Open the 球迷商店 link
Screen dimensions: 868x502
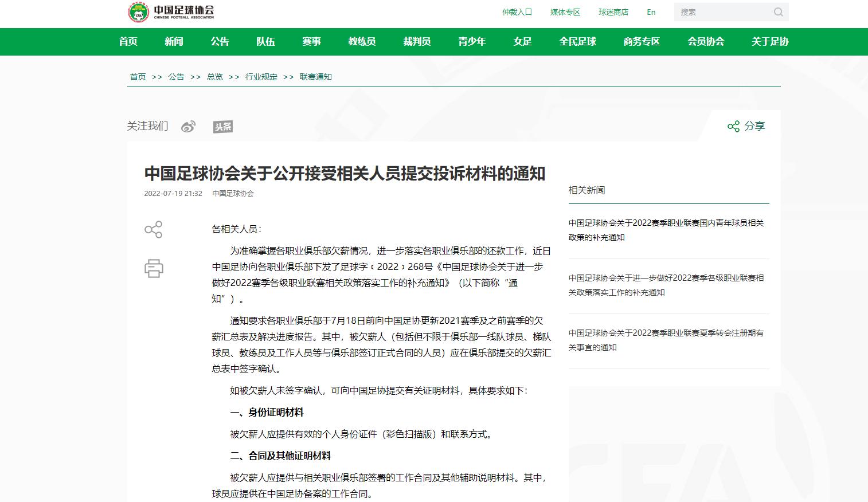pos(615,11)
